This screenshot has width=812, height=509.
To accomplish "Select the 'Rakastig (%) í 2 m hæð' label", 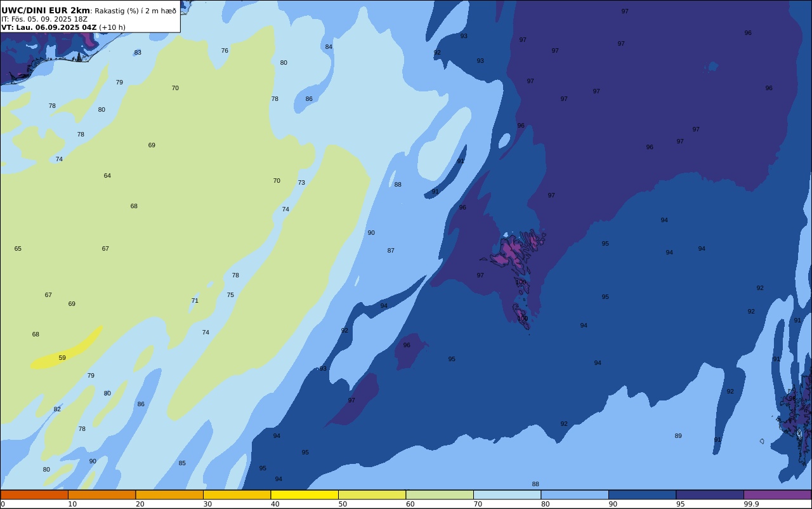I will 136,11.
